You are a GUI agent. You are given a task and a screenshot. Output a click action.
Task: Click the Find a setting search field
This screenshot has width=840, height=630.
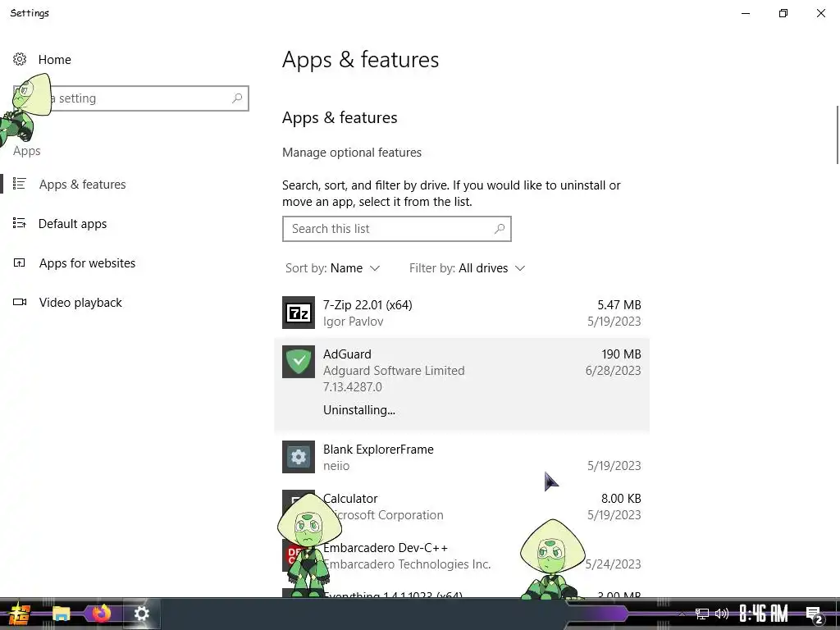(131, 98)
